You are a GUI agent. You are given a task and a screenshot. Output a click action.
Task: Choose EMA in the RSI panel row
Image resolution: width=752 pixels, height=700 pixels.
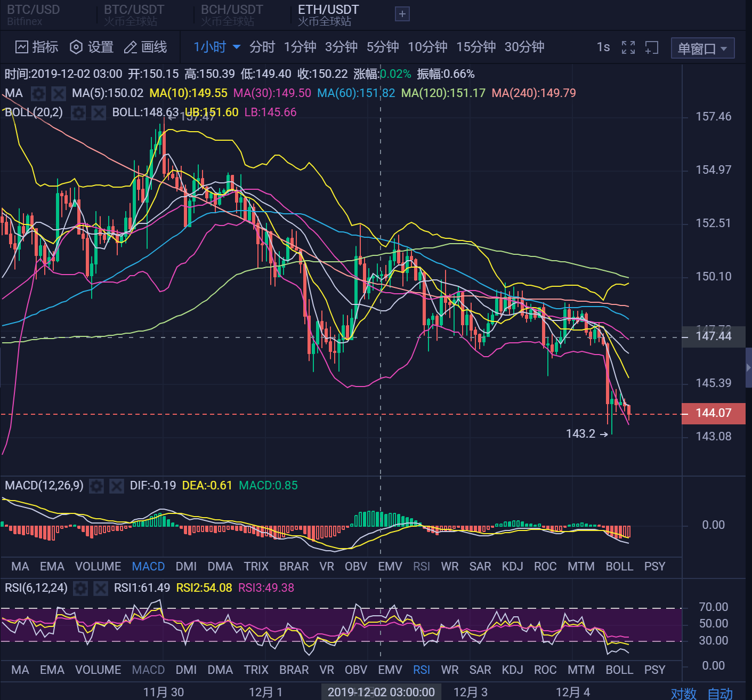pyautogui.click(x=52, y=670)
